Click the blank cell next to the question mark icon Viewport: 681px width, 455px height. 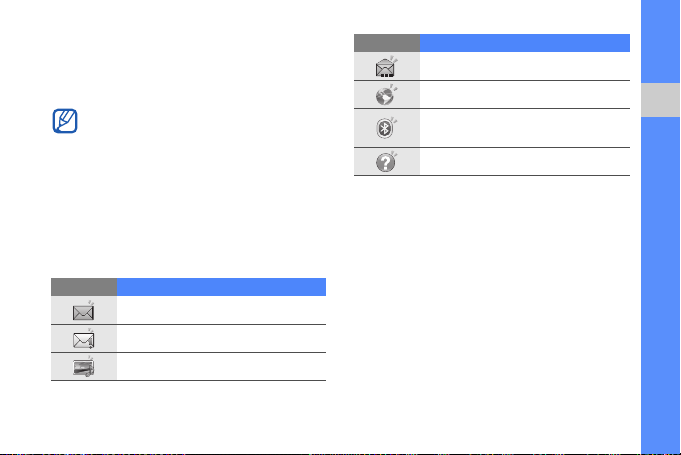coord(525,162)
